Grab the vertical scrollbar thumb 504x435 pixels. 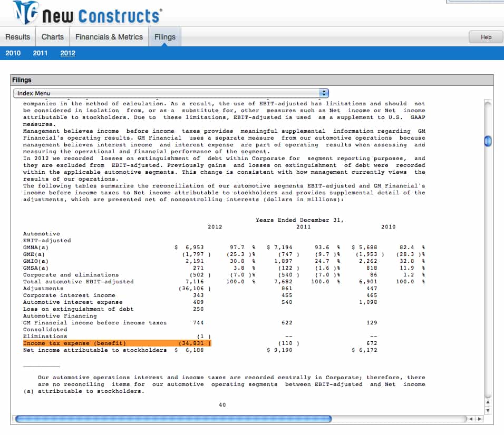[x=488, y=141]
